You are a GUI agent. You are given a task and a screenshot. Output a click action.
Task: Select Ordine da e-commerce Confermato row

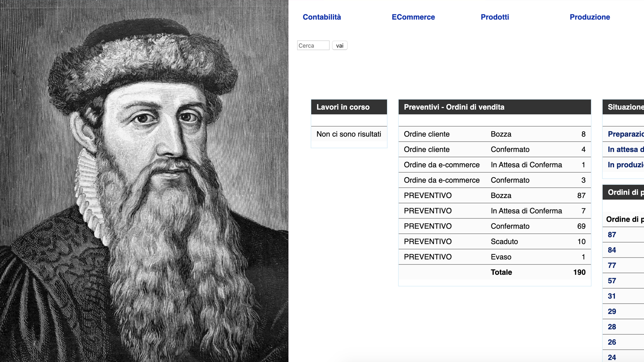(x=495, y=180)
